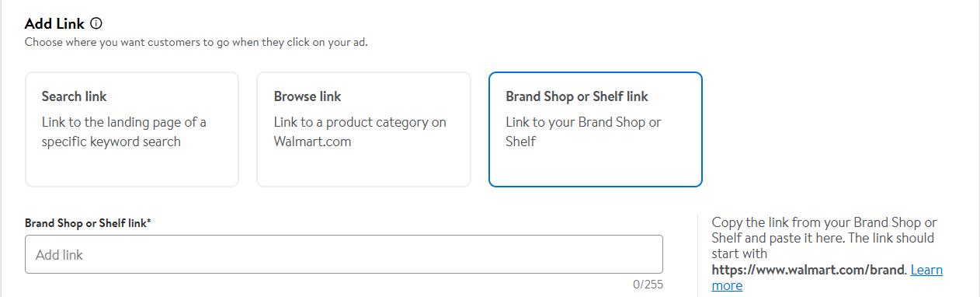Click the bold 'Browse link' card title
Viewport: 980px width, 297px height.
point(308,96)
